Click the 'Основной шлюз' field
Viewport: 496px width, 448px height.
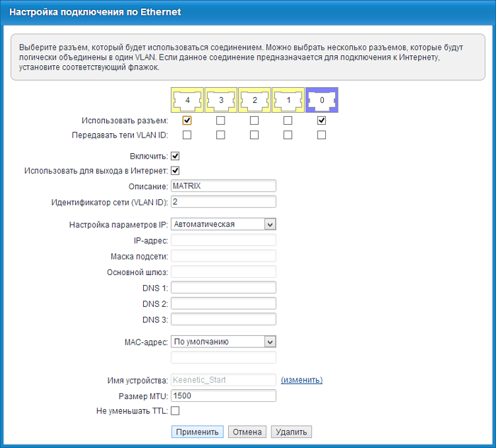click(223, 271)
